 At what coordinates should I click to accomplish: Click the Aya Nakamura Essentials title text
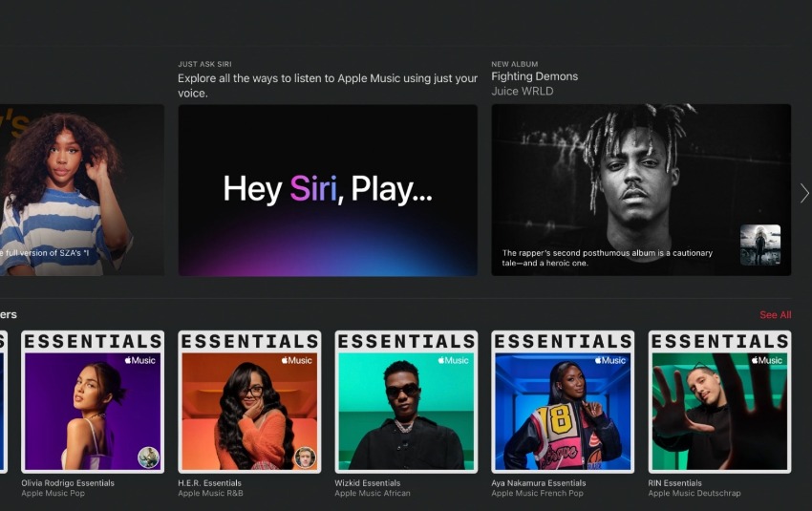click(x=539, y=483)
